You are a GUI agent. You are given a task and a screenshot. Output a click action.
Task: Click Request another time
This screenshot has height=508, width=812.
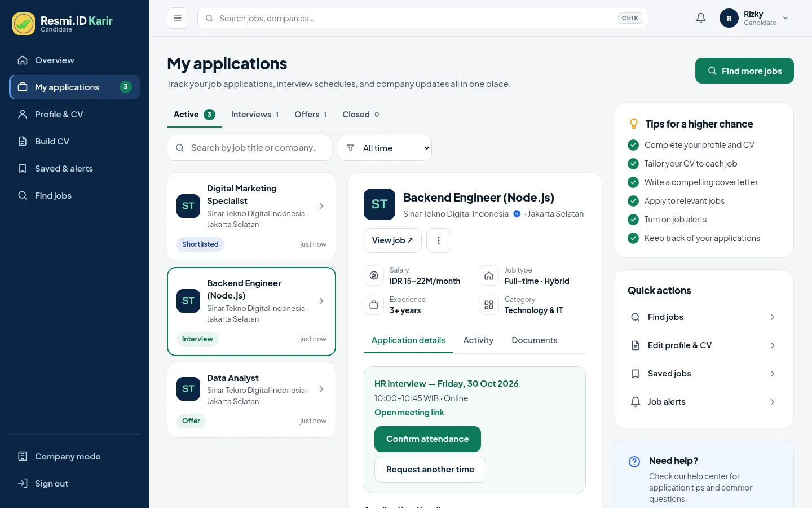click(430, 470)
